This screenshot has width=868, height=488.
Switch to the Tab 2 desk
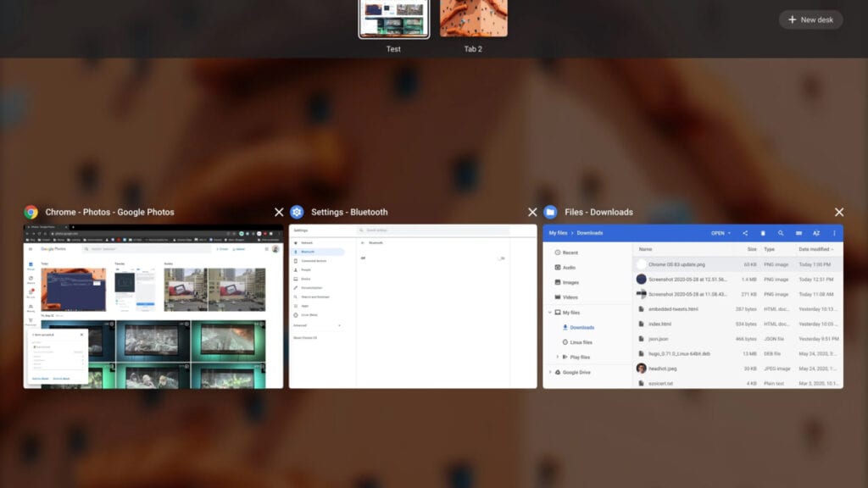pos(473,19)
